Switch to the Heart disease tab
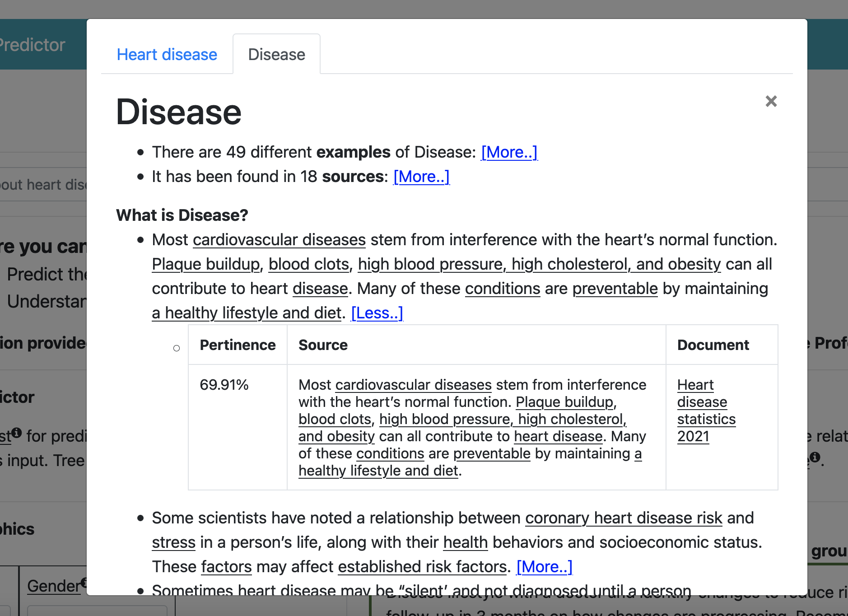 point(167,55)
